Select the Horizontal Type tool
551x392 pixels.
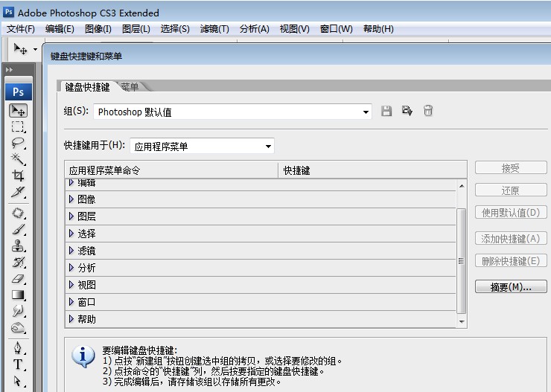19,364
